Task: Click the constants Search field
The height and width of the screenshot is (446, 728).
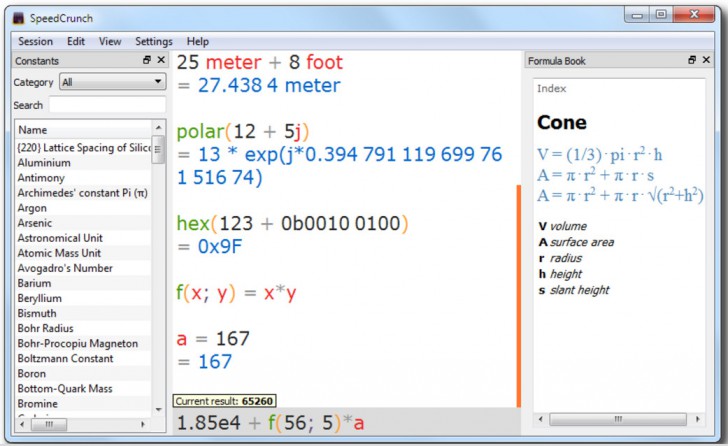Action: pyautogui.click(x=107, y=105)
